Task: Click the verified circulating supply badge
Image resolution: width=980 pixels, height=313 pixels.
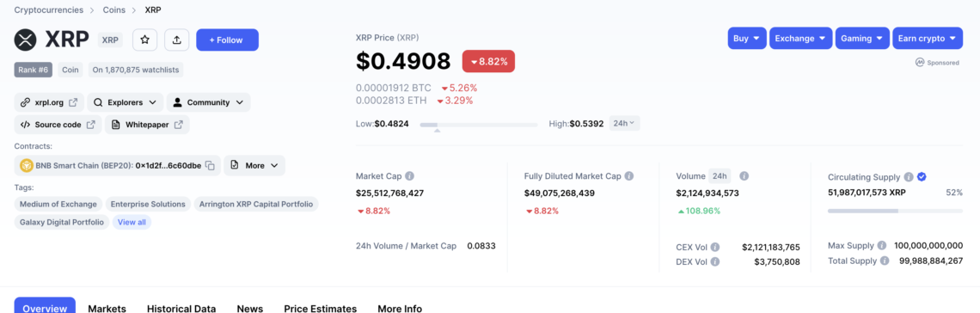Action: tap(922, 177)
